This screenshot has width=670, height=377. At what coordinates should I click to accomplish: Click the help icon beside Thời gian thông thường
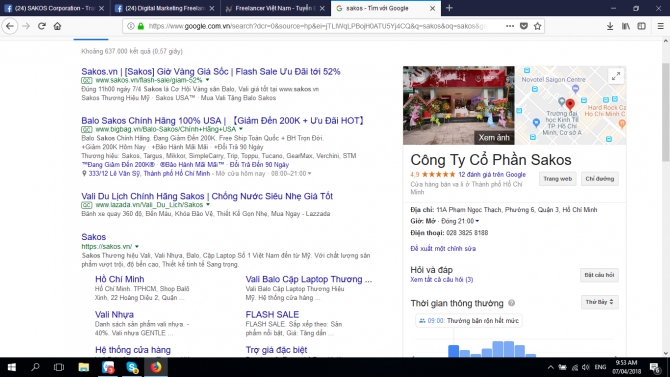click(511, 303)
